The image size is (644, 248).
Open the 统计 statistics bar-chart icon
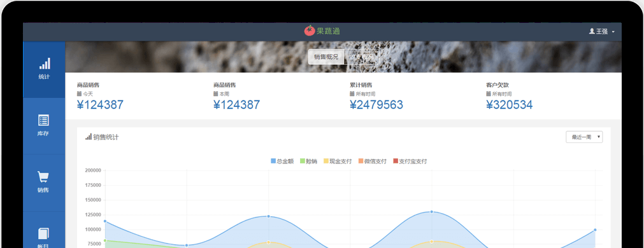[45, 64]
